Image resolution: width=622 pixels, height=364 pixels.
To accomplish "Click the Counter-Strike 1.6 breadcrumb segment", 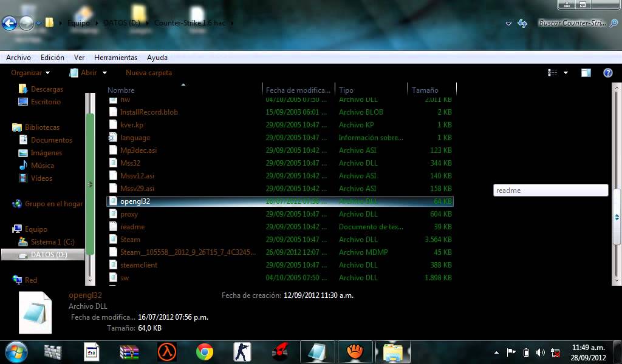I will (190, 23).
